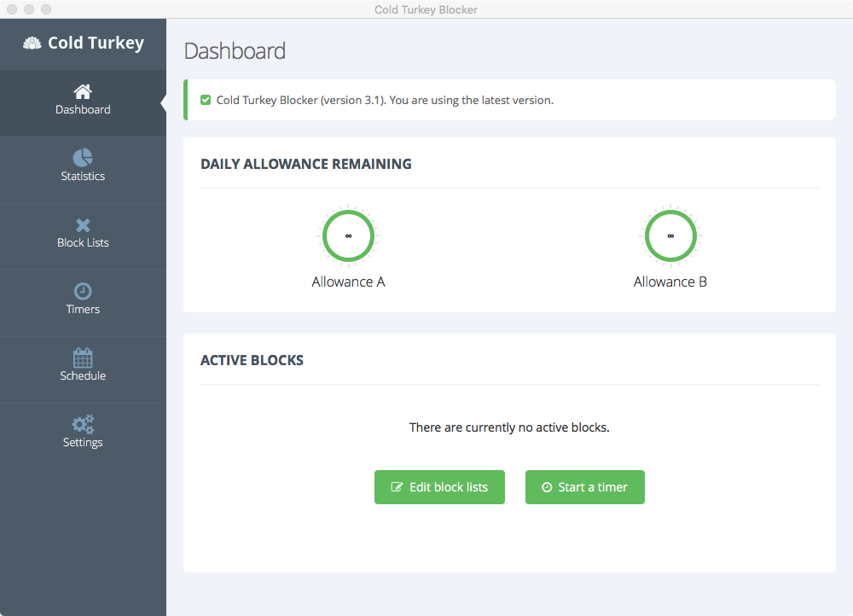Close the Cold Turkey Blocker window

pos(12,9)
